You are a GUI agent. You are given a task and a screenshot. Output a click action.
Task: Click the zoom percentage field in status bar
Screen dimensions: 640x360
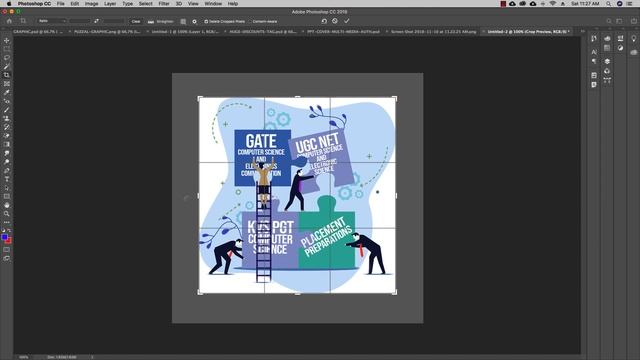24,357
